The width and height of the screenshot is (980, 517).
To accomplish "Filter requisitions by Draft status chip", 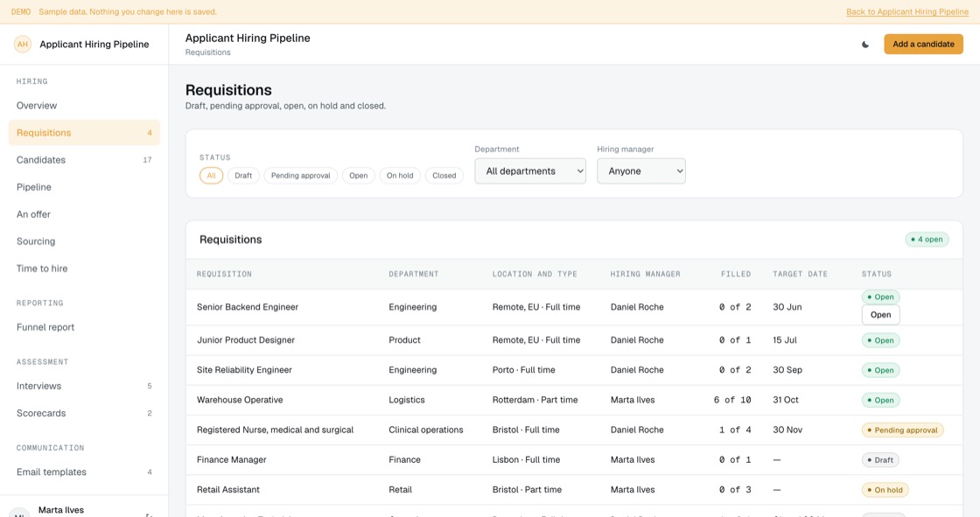I will tap(243, 176).
